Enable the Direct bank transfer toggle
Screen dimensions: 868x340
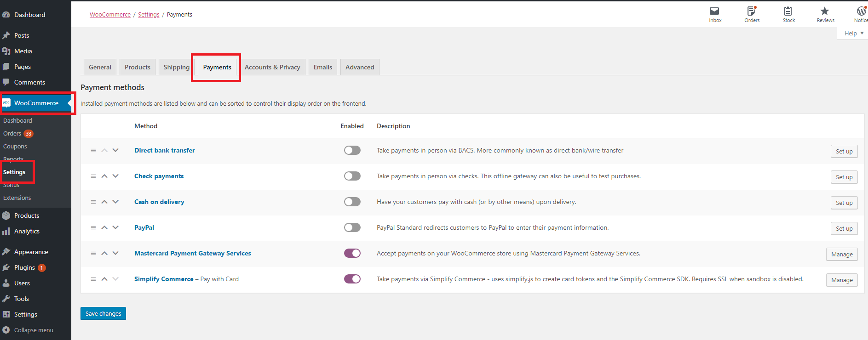(352, 150)
